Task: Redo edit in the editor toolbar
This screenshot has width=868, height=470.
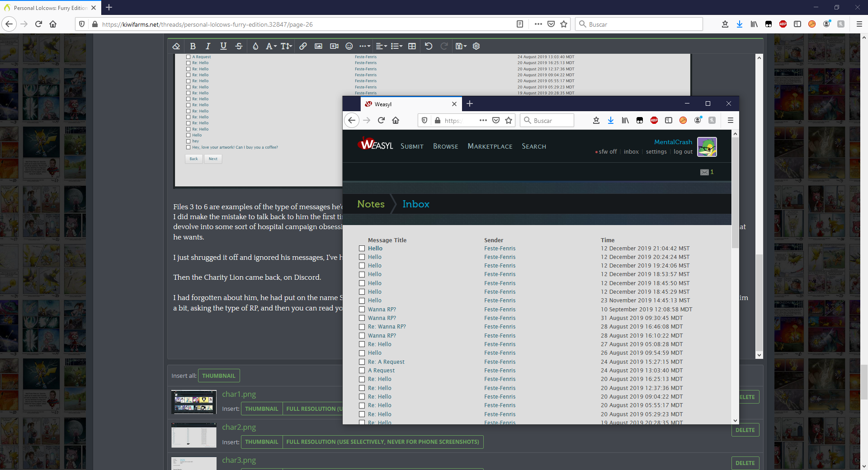Action: (x=444, y=46)
